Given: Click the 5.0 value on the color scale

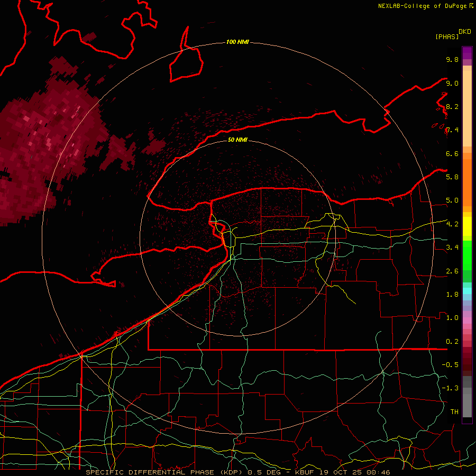Looking at the screenshot, I should tap(452, 200).
